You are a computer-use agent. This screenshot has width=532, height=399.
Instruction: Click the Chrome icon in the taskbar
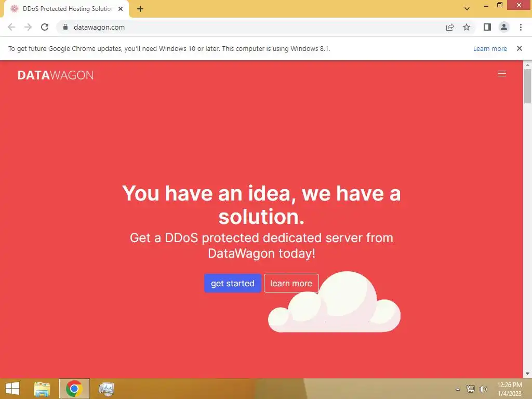click(x=74, y=389)
